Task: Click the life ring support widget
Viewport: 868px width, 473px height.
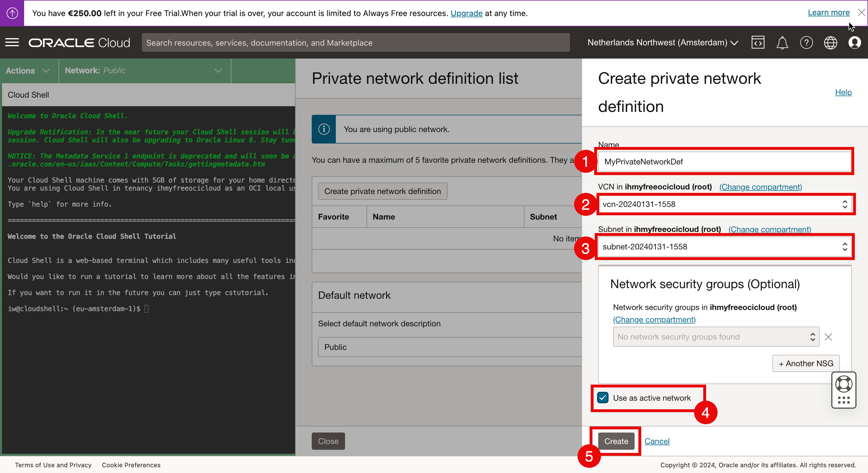Action: [x=843, y=384]
